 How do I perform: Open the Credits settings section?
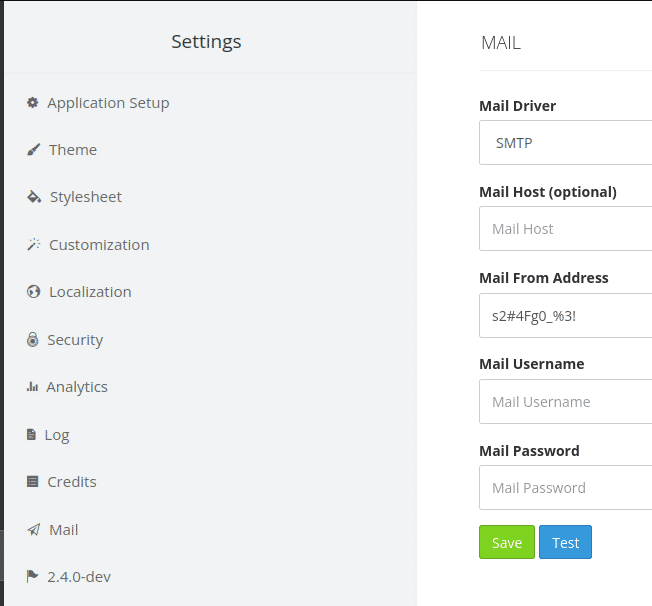[x=72, y=482]
